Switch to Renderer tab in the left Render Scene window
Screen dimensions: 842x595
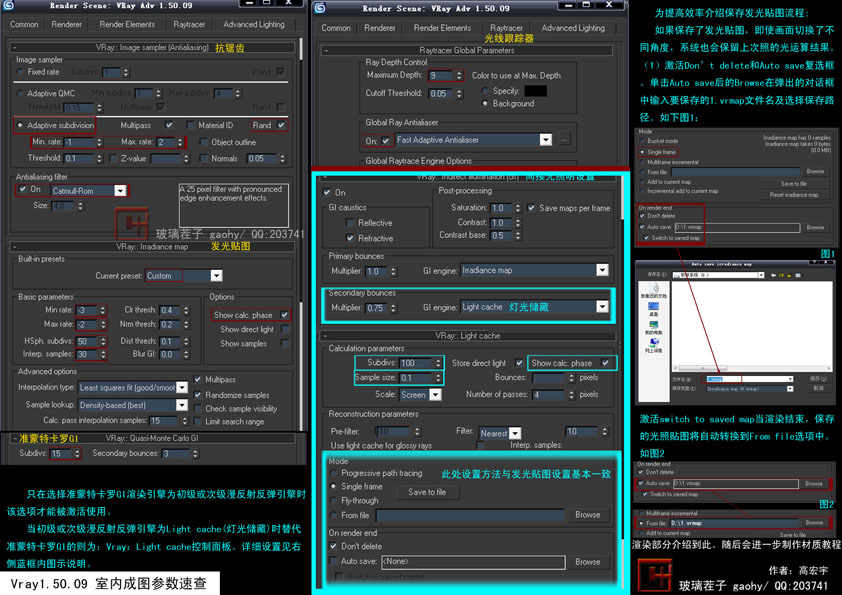pyautogui.click(x=67, y=24)
